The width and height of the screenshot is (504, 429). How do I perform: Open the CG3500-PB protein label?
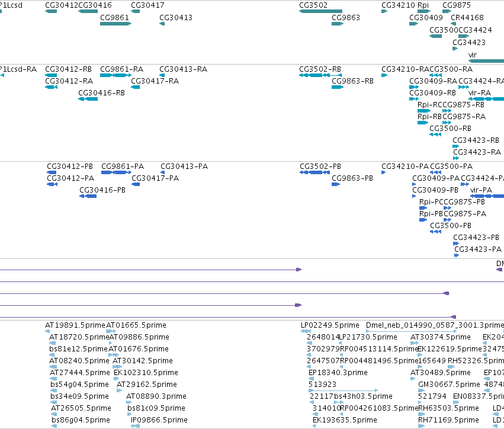(451, 226)
